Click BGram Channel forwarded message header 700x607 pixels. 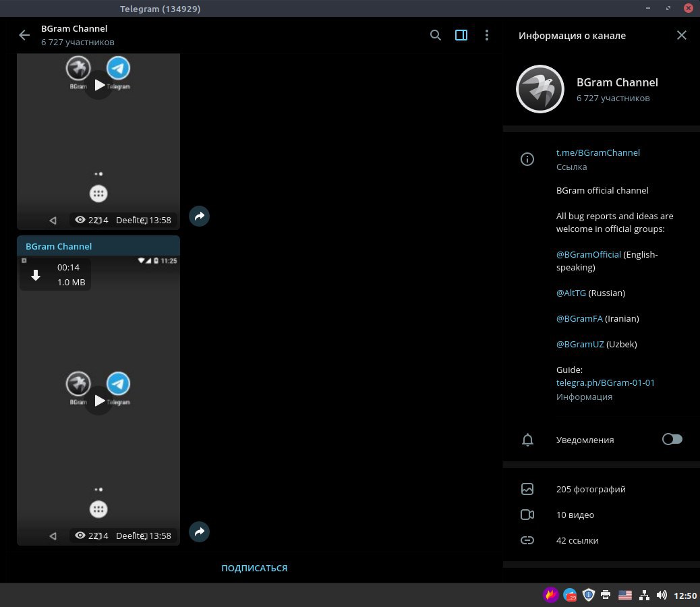pos(59,246)
